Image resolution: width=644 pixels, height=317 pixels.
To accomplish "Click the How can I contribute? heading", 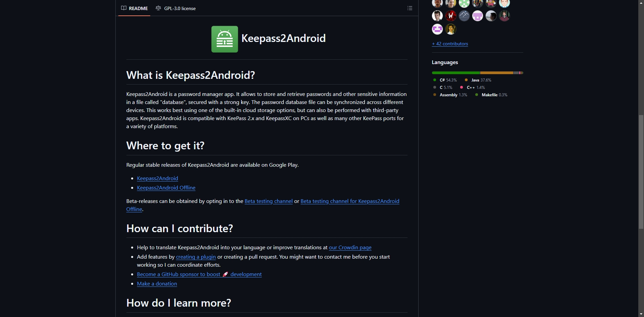I will [x=179, y=228].
